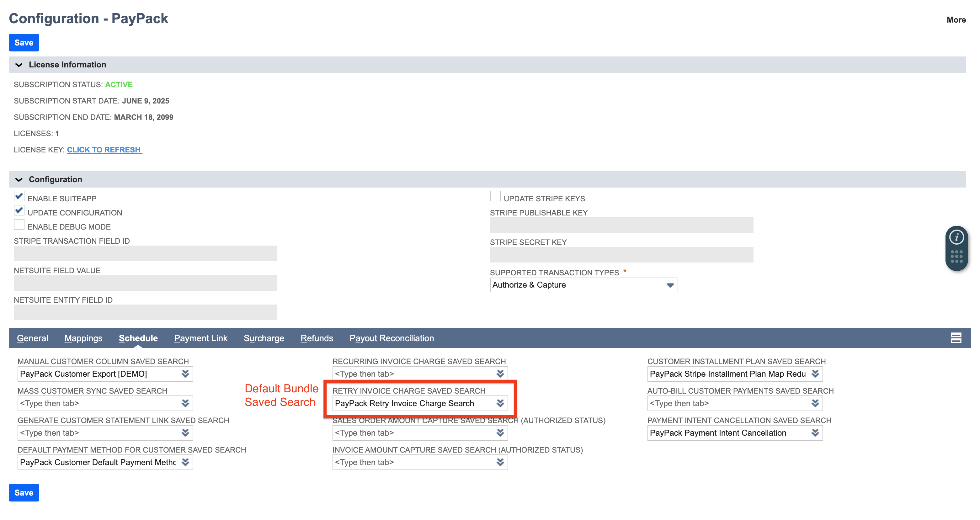This screenshot has width=980, height=520.
Task: Switch to the Mappings tab
Action: click(83, 338)
